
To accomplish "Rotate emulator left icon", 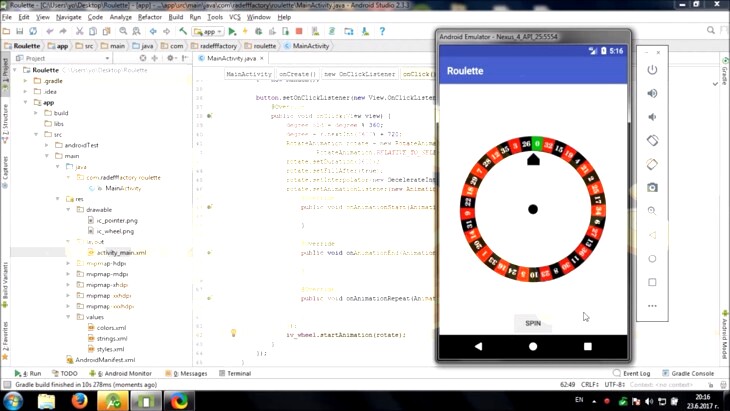I will pos(652,140).
